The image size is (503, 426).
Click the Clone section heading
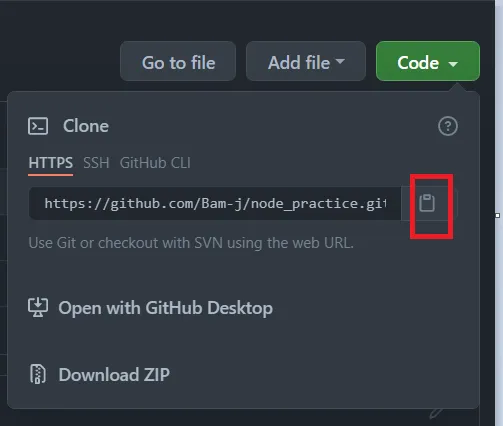tap(86, 126)
